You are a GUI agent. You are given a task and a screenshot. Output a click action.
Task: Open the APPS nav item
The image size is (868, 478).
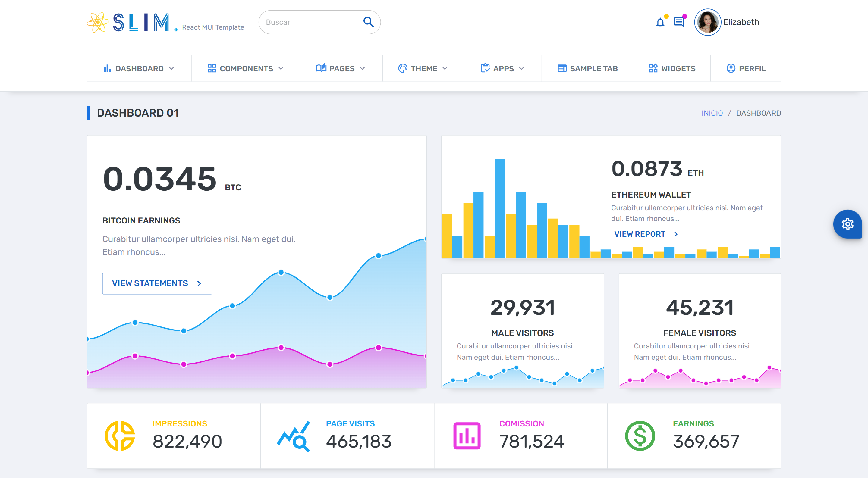click(503, 68)
